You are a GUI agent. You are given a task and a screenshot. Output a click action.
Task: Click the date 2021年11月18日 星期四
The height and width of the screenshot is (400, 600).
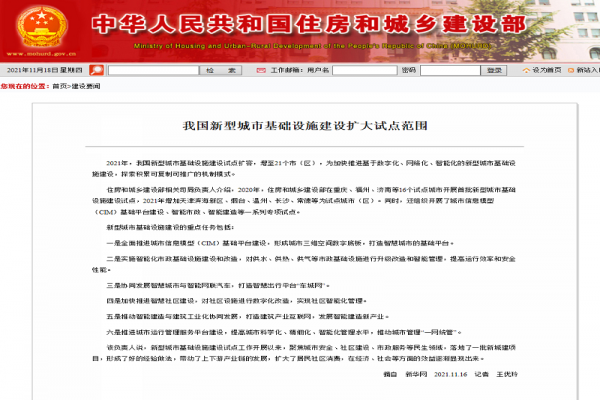(45, 70)
